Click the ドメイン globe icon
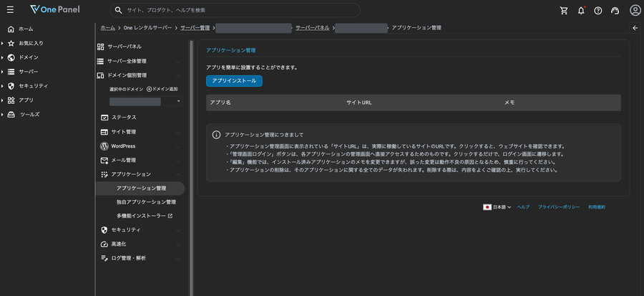 click(11, 57)
